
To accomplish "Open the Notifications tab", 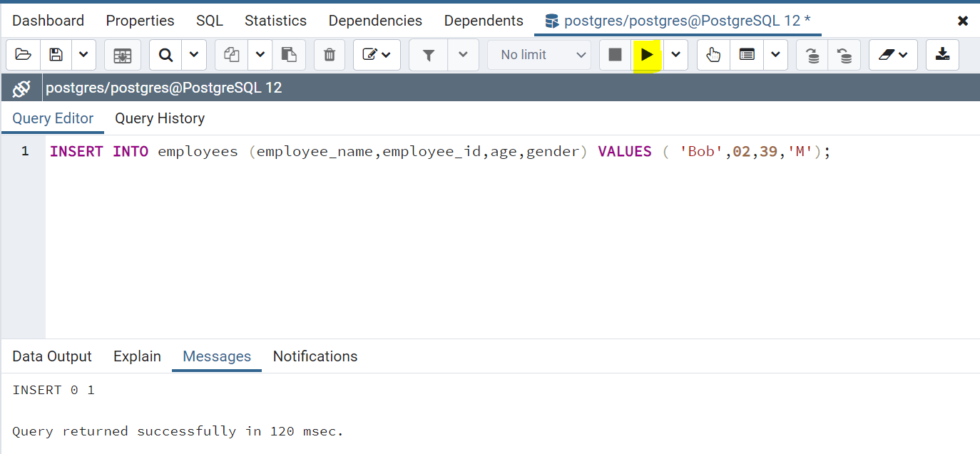I will (315, 356).
